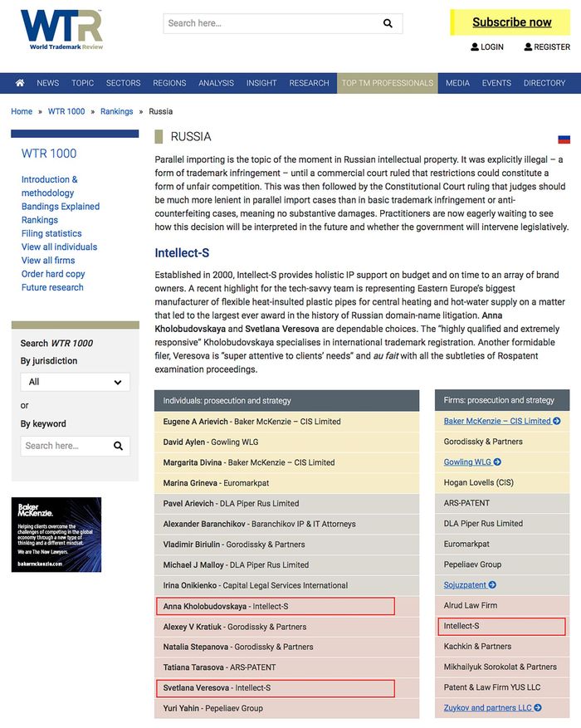The width and height of the screenshot is (581, 728).
Task: Open the DIRECTORY menu
Action: tap(544, 83)
